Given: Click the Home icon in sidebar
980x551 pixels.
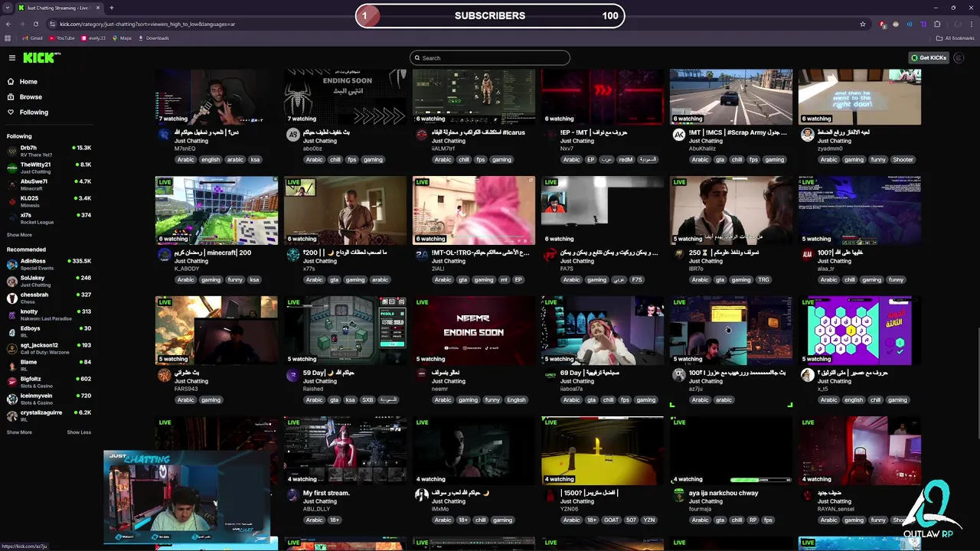Looking at the screenshot, I should click(11, 81).
